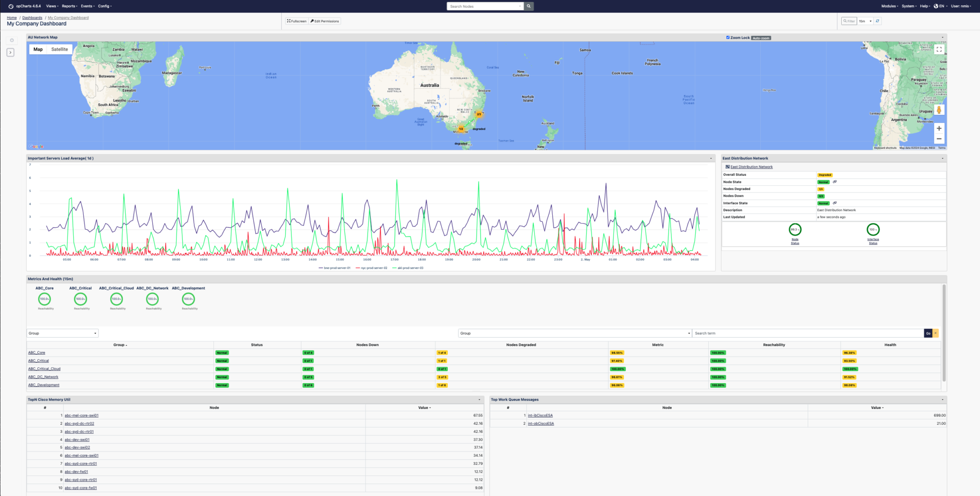Click link icon next to Node State
The image size is (980, 496).
(835, 182)
